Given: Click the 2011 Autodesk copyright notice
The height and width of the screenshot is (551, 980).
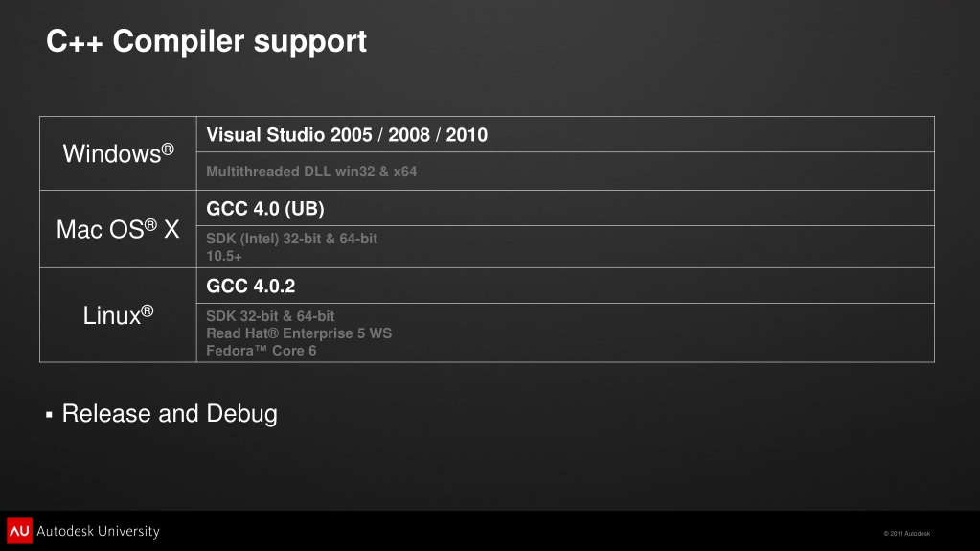Looking at the screenshot, I should tap(907, 534).
